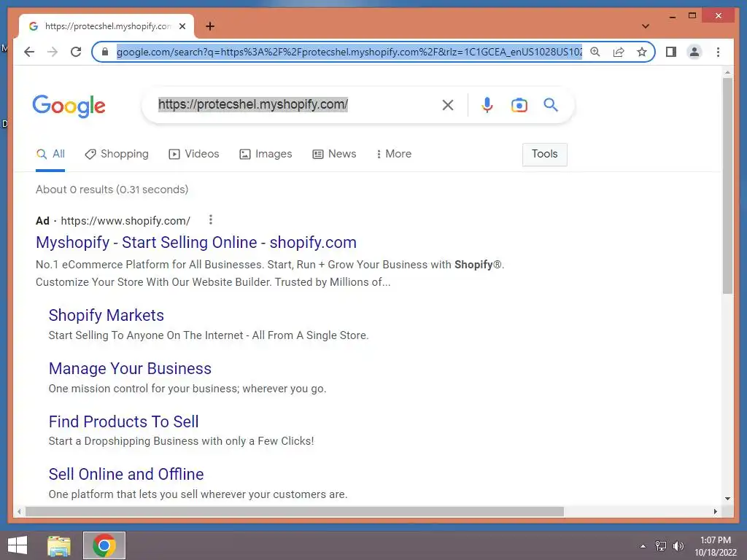Start voice search with the microphone
Image resolution: width=747 pixels, height=560 pixels.
(x=487, y=105)
